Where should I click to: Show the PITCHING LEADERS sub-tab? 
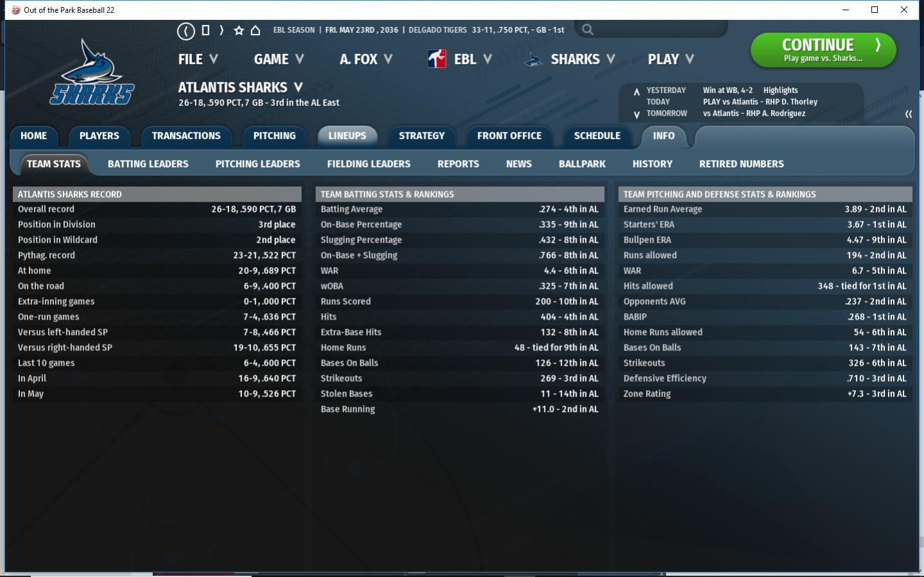coord(257,164)
